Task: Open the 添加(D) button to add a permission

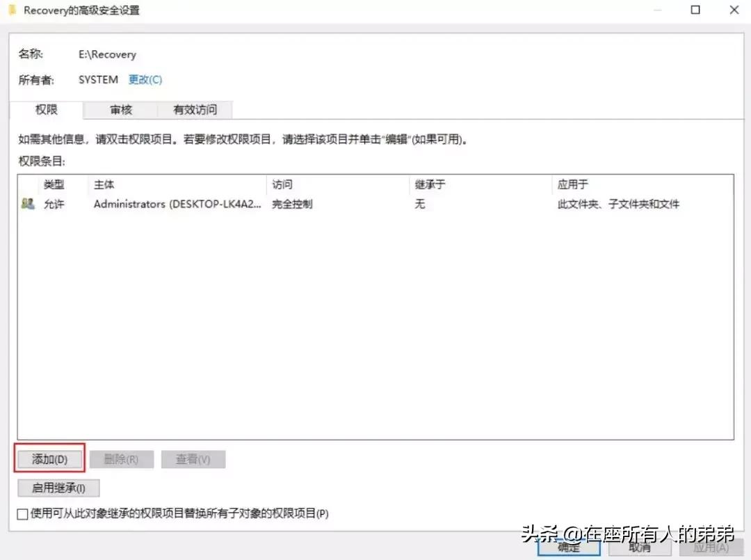Action: (49, 458)
